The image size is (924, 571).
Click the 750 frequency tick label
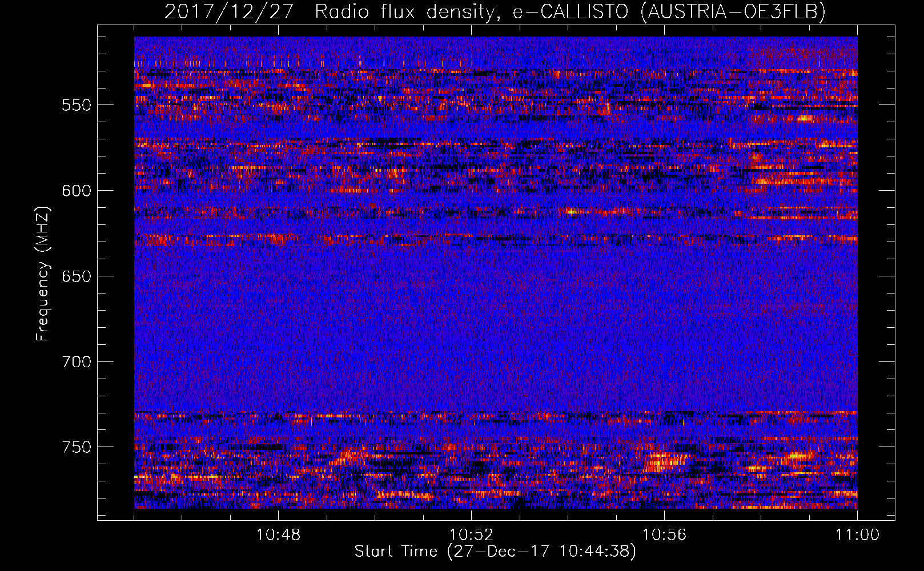pos(77,447)
